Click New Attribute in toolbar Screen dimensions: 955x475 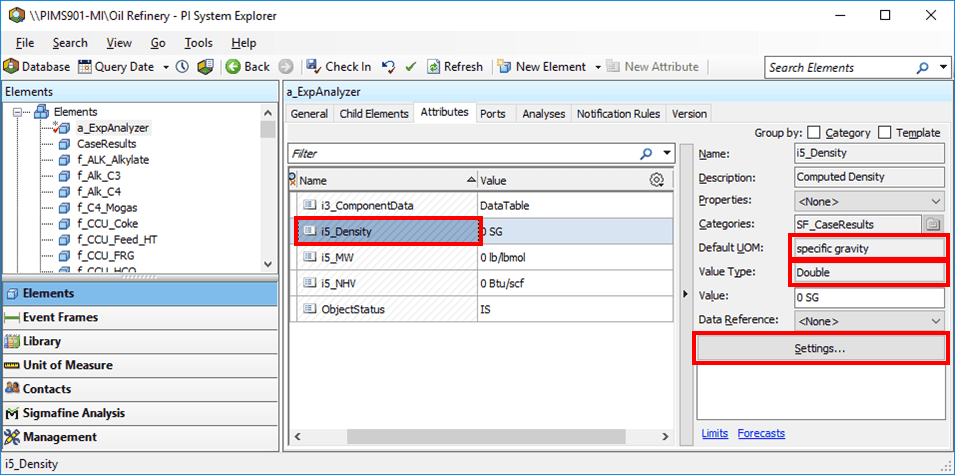click(x=653, y=67)
